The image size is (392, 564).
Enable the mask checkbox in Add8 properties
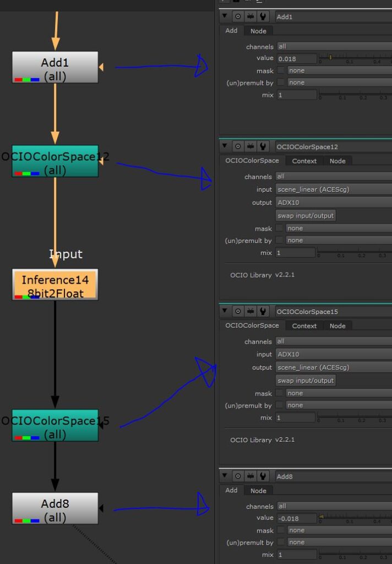coord(281,530)
